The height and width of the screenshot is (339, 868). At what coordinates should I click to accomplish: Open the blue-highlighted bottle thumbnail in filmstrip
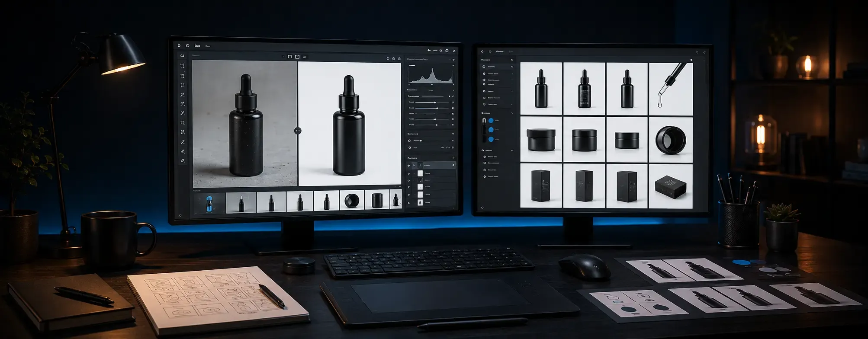pos(209,202)
